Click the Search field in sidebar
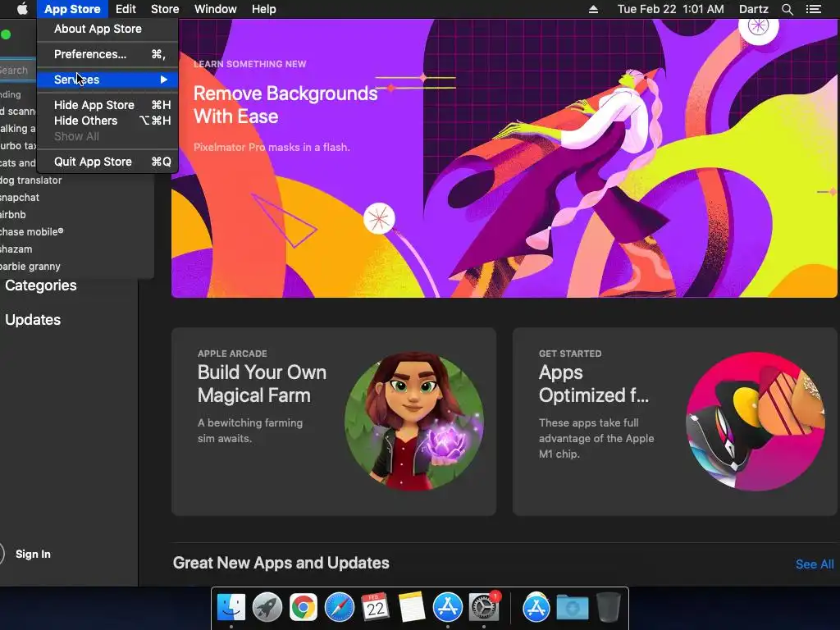The height and width of the screenshot is (630, 840). pyautogui.click(x=18, y=71)
